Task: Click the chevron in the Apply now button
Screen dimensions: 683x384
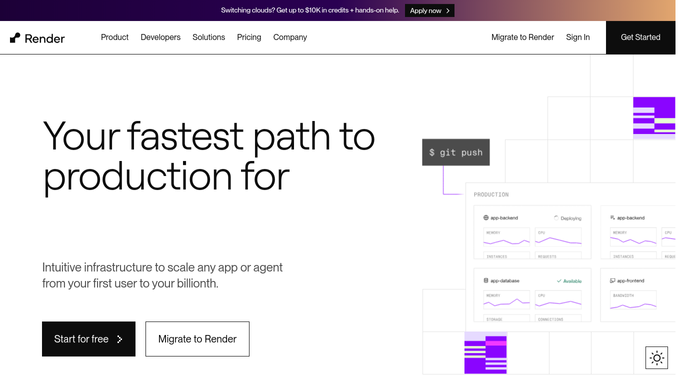Action: point(448,11)
